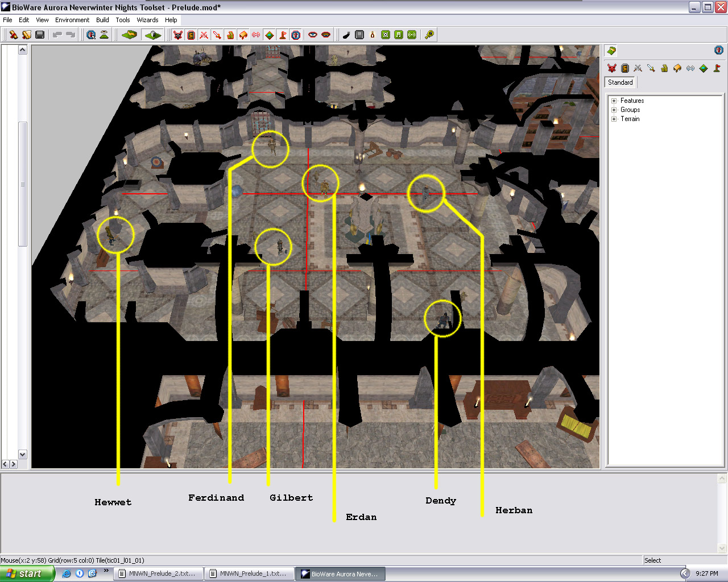Screen dimensions: 728x582
Task: Click start location compass icon in main toolbar
Action: tap(296, 35)
